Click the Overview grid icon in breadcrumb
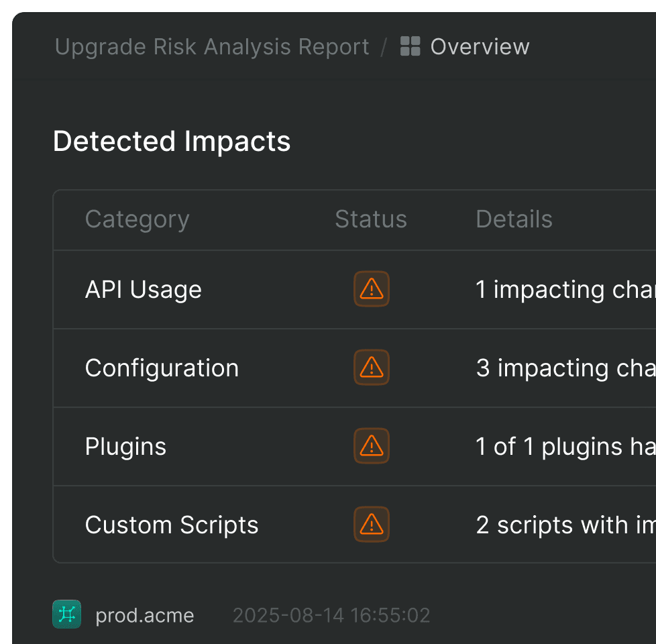Screen dimensions: 656x644 pyautogui.click(x=410, y=47)
